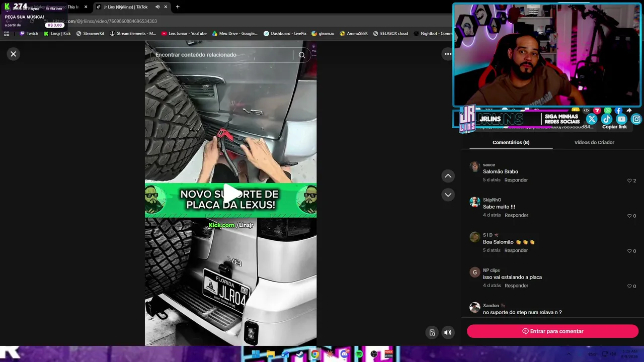Share video via the Facebook icon
Screen dimensions: 644x362
(618, 111)
